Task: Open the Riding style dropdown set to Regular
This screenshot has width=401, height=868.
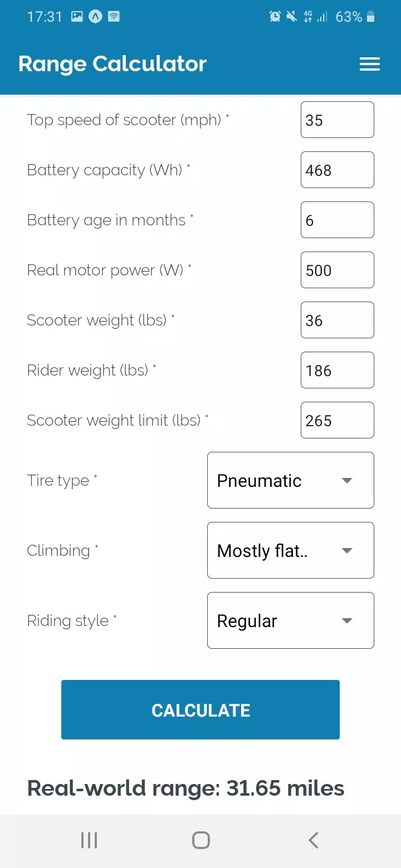Action: click(290, 620)
